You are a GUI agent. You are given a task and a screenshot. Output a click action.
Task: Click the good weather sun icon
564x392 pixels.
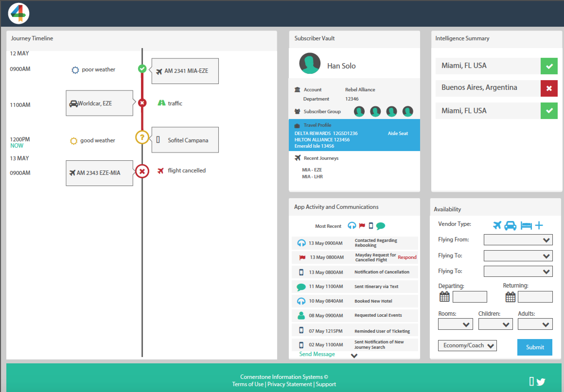tap(73, 141)
